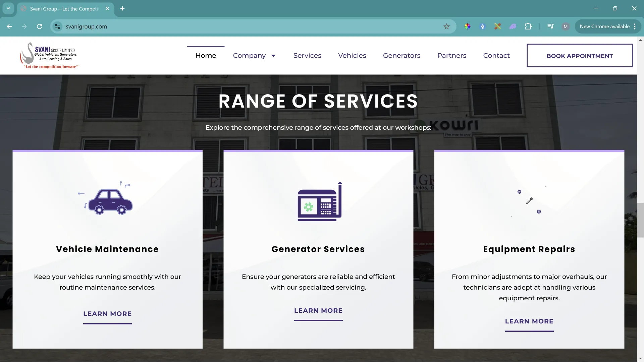
Task: Open the tab search dropdown
Action: click(x=8, y=8)
